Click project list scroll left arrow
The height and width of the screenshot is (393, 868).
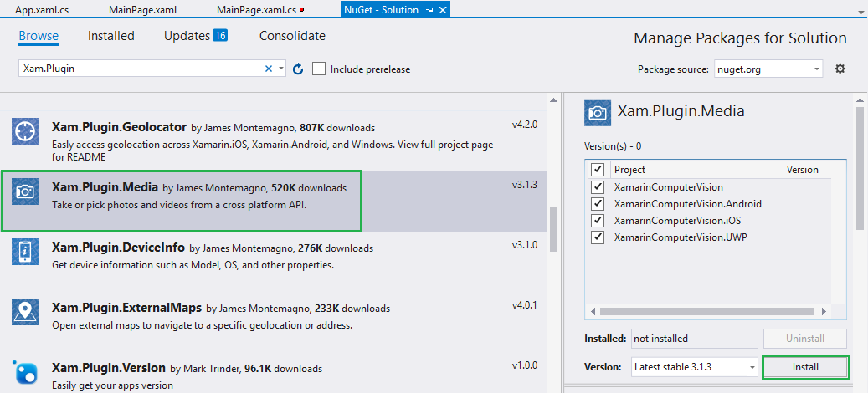coord(593,311)
